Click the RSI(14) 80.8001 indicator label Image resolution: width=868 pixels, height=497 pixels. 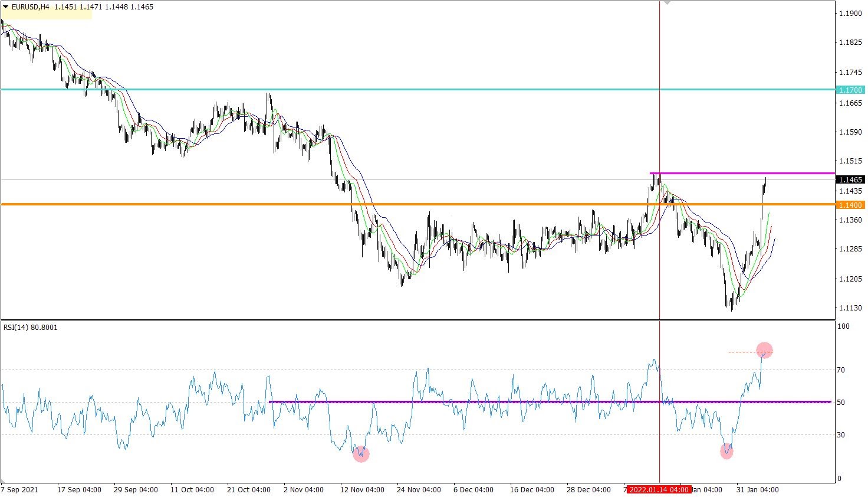pos(31,327)
